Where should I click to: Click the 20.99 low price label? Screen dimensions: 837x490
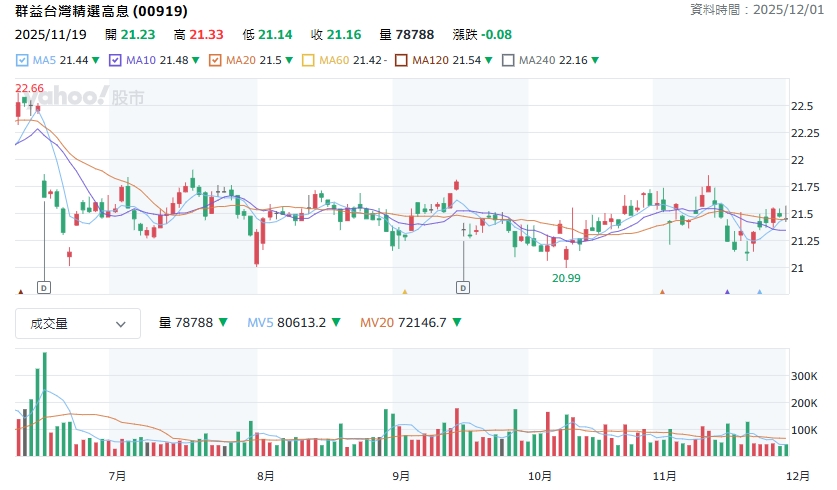tap(566, 278)
